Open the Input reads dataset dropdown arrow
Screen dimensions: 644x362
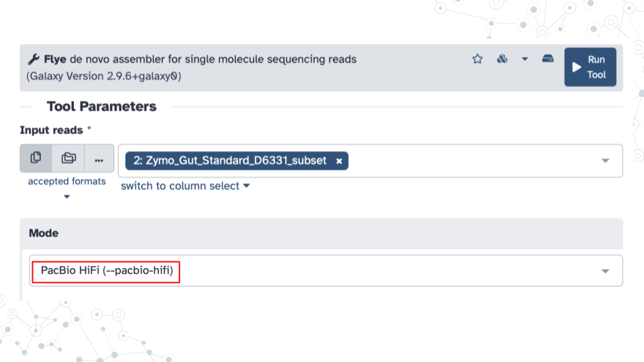605,161
